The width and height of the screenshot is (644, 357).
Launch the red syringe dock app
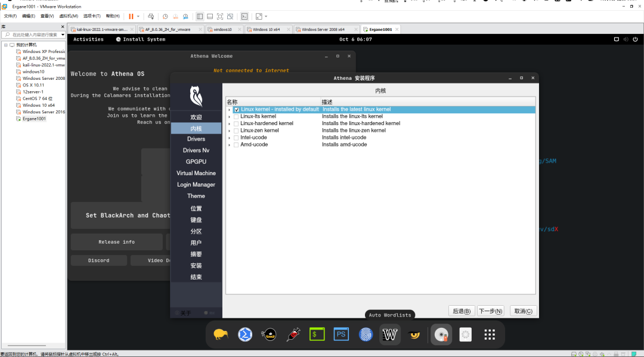point(293,334)
